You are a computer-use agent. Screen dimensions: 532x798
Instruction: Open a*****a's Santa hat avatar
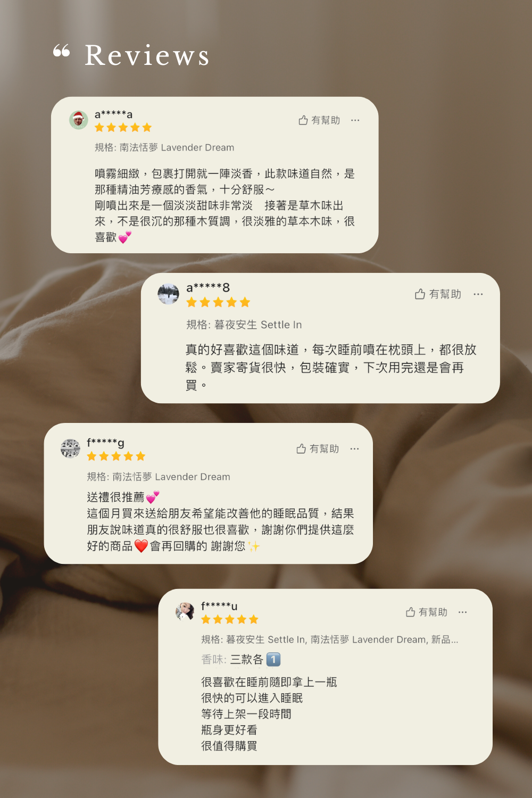point(79,120)
